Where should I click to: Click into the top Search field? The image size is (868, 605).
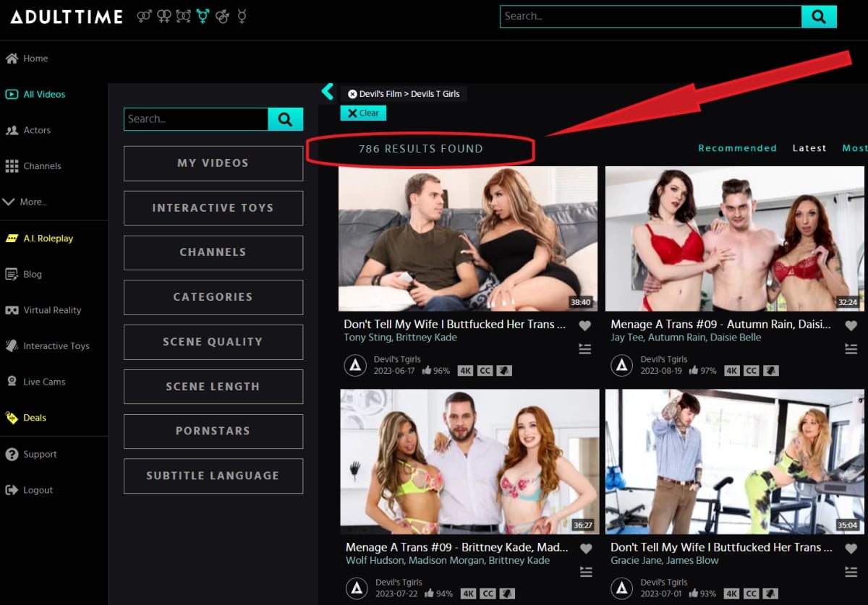click(x=651, y=17)
